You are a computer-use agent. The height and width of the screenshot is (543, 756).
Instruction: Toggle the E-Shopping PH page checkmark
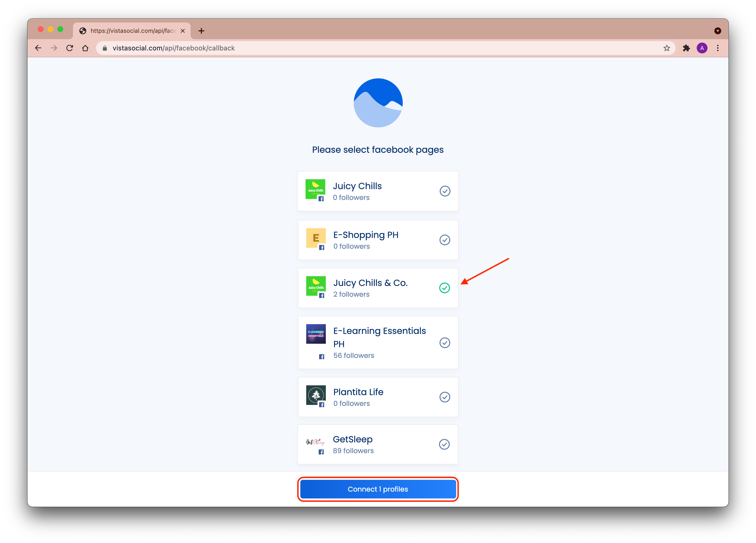tap(445, 240)
